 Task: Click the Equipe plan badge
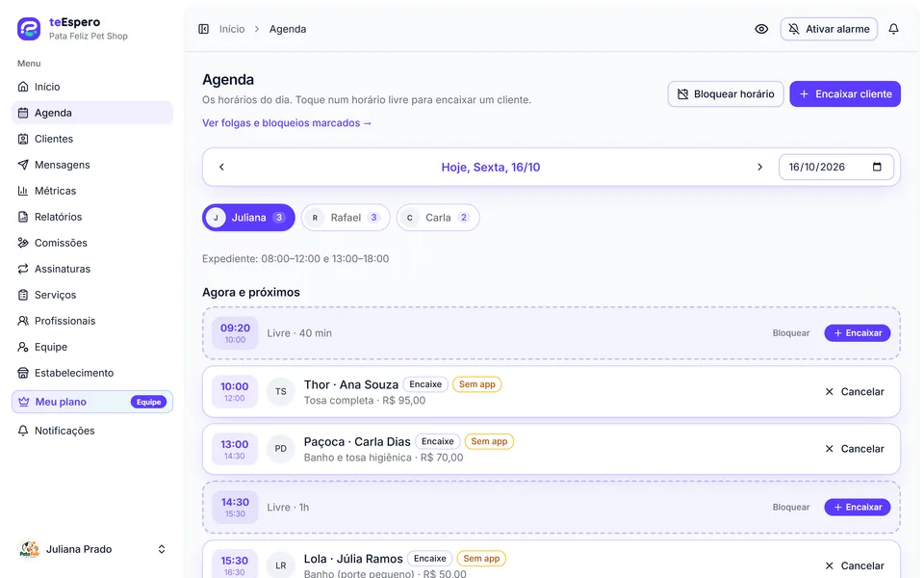pyautogui.click(x=148, y=402)
